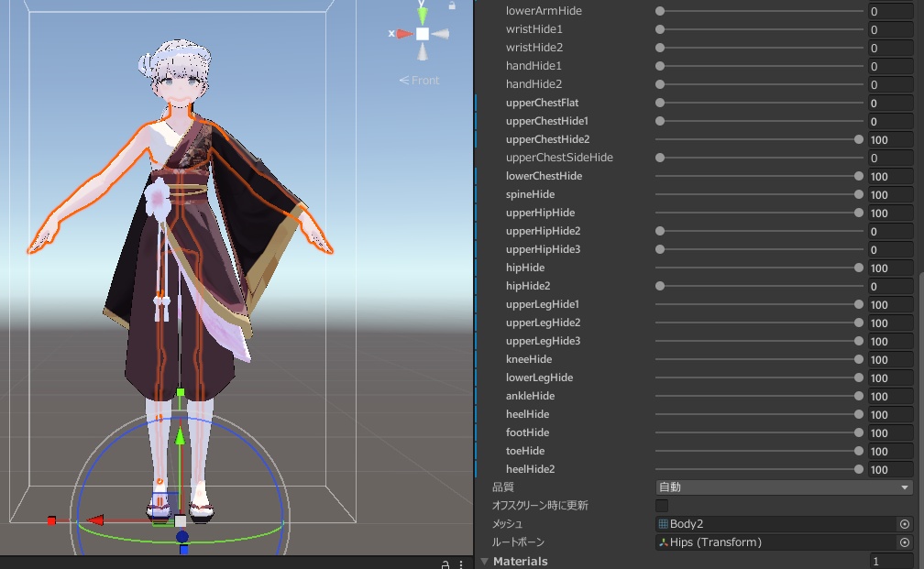Click the footHide label
The width and height of the screenshot is (924, 569).
(527, 432)
